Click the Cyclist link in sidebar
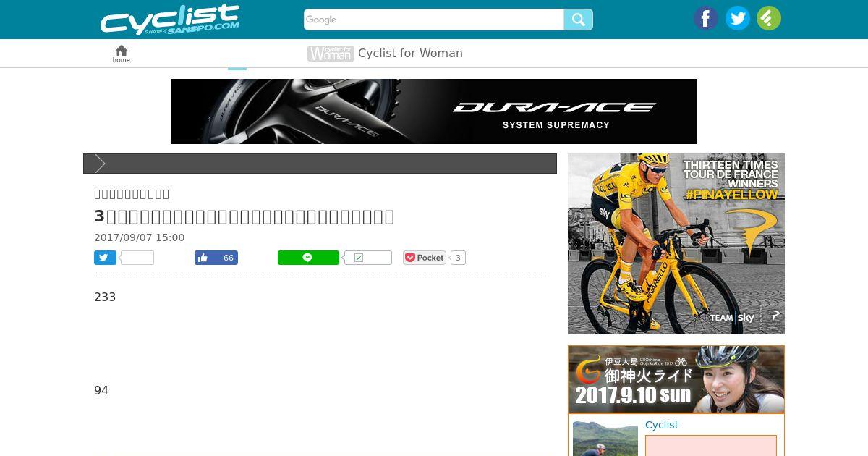868x456 pixels. pos(662,425)
